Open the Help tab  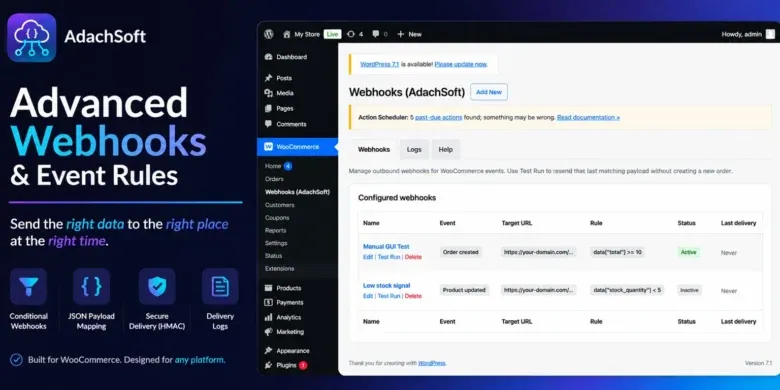446,149
